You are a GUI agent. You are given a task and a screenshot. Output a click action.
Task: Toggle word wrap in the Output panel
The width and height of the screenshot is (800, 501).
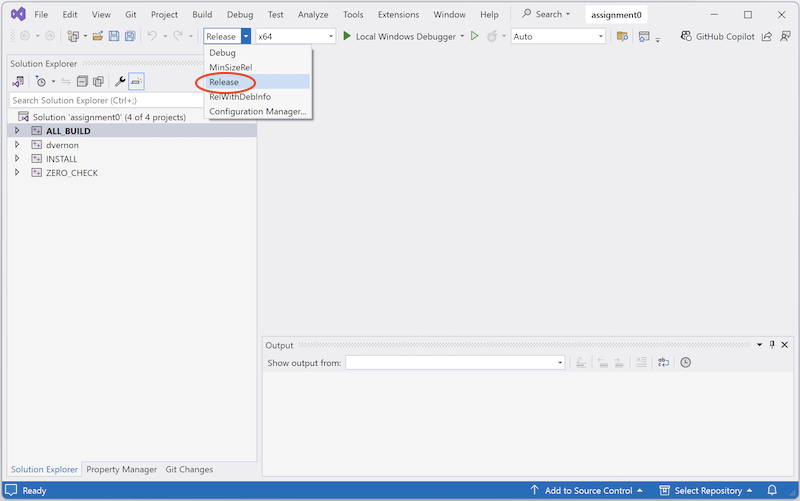pyautogui.click(x=663, y=363)
